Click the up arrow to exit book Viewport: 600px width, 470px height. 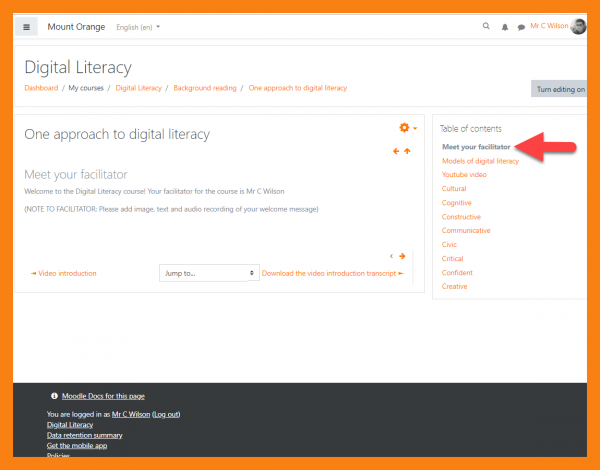(407, 151)
